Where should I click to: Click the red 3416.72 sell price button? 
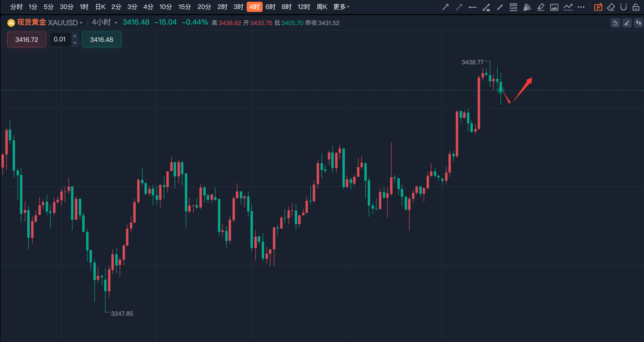click(x=27, y=39)
